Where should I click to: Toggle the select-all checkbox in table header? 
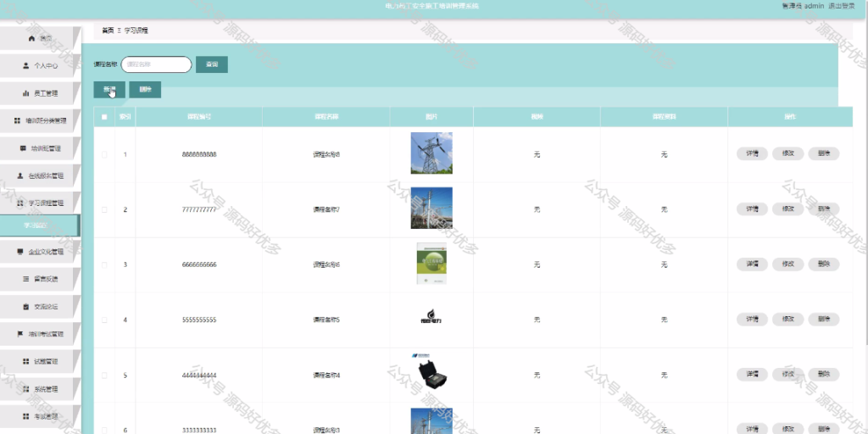pos(104,117)
